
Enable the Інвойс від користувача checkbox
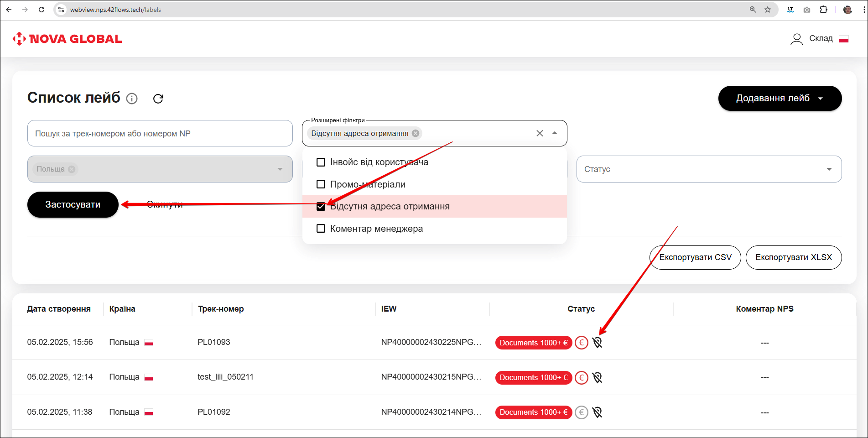click(321, 162)
